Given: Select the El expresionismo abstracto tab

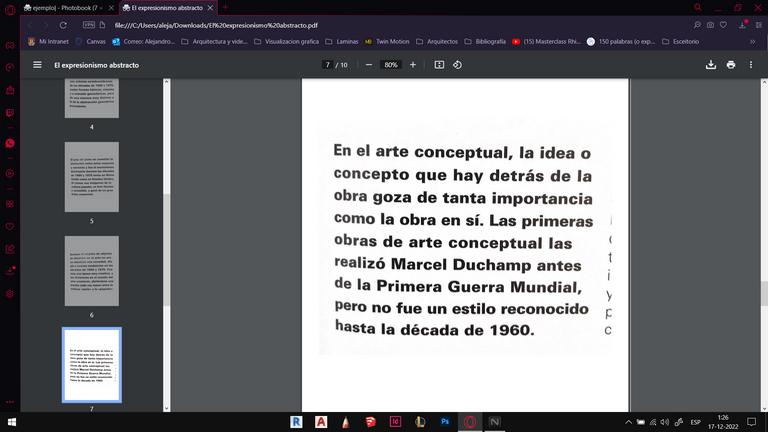Looking at the screenshot, I should tap(166, 8).
